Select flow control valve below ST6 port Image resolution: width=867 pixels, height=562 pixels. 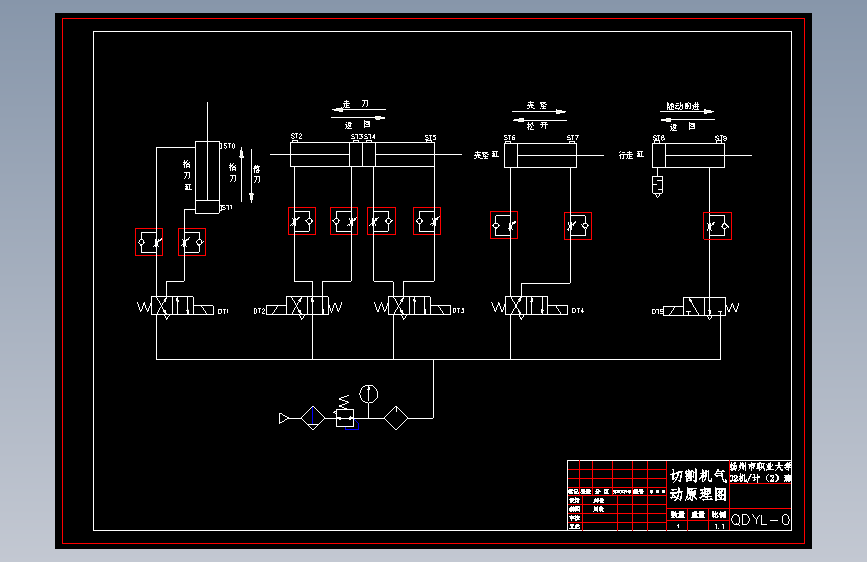(x=504, y=225)
